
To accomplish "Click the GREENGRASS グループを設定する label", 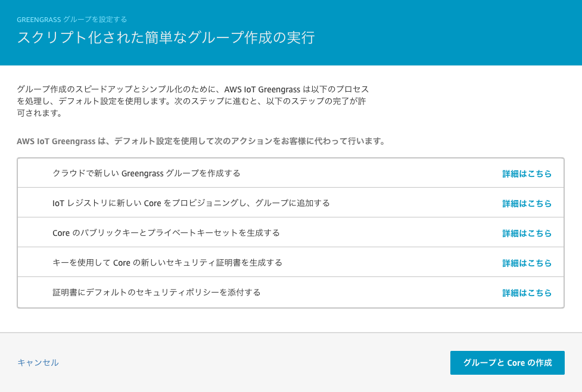I will click(x=71, y=19).
